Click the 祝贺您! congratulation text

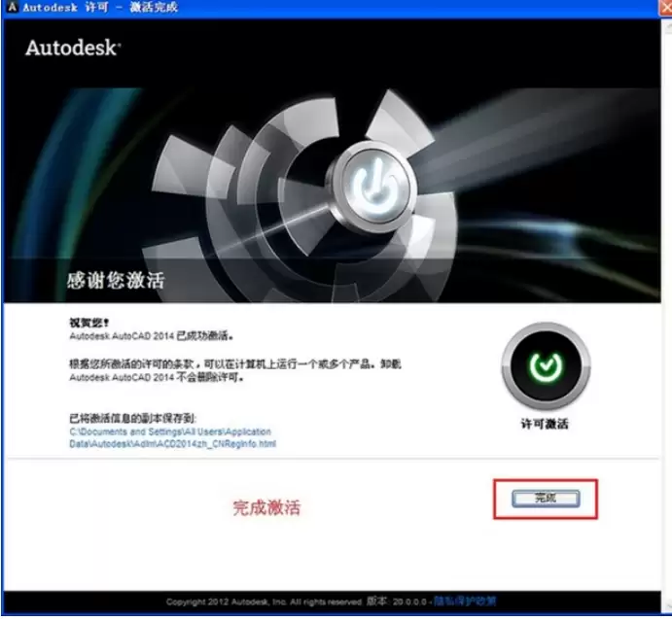coord(89,323)
